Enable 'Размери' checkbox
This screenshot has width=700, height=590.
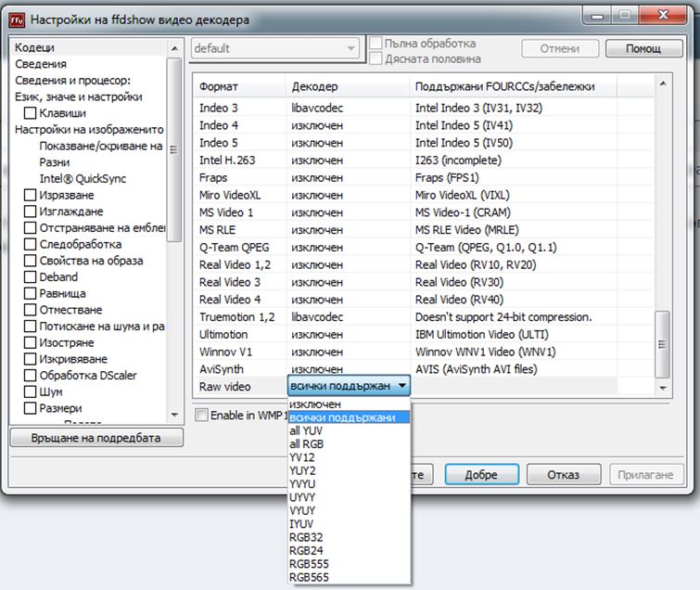pyautogui.click(x=30, y=408)
